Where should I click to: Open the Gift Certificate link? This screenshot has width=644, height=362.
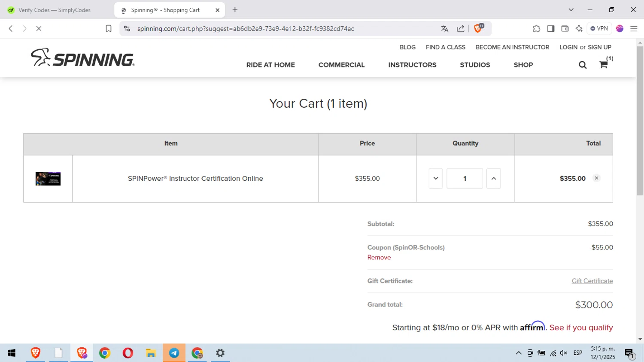coord(592,281)
